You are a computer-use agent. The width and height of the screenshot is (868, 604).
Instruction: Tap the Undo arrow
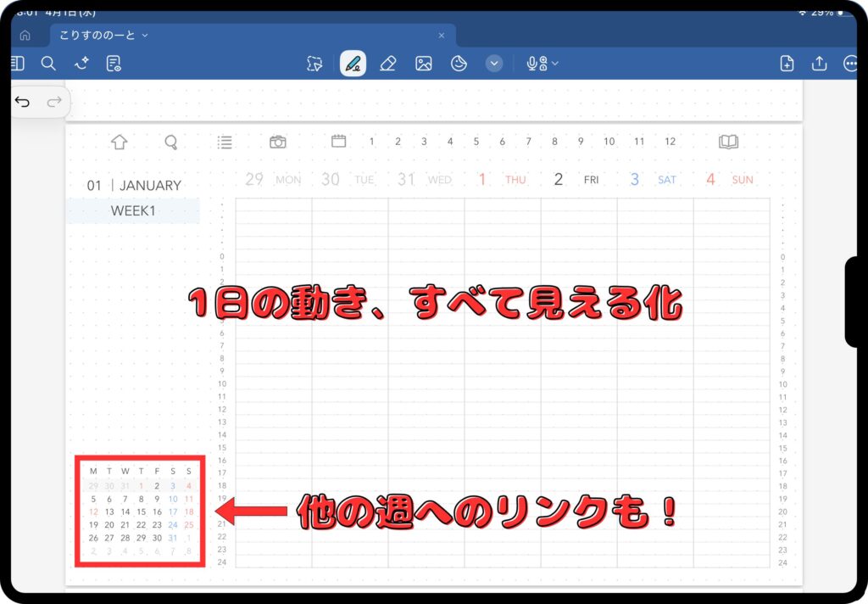(23, 103)
